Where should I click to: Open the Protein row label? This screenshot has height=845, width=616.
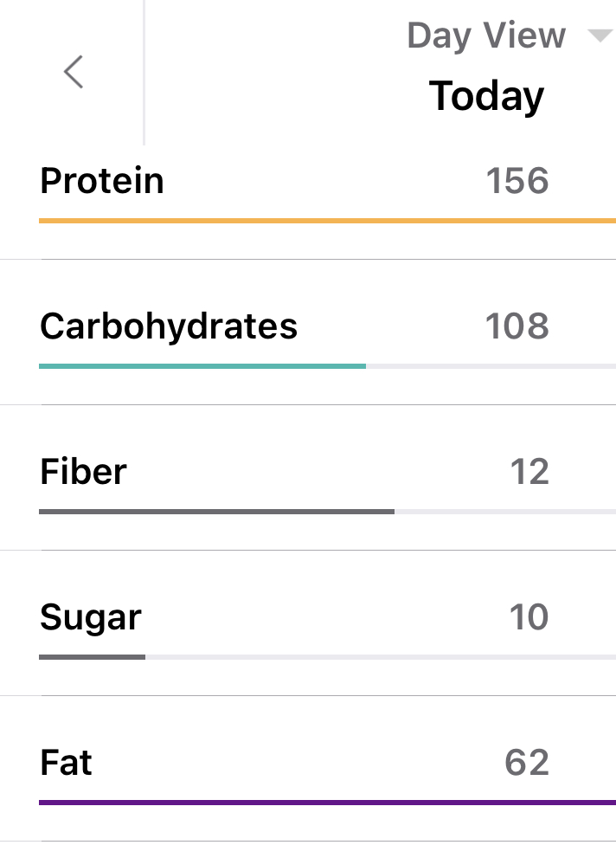pos(102,181)
